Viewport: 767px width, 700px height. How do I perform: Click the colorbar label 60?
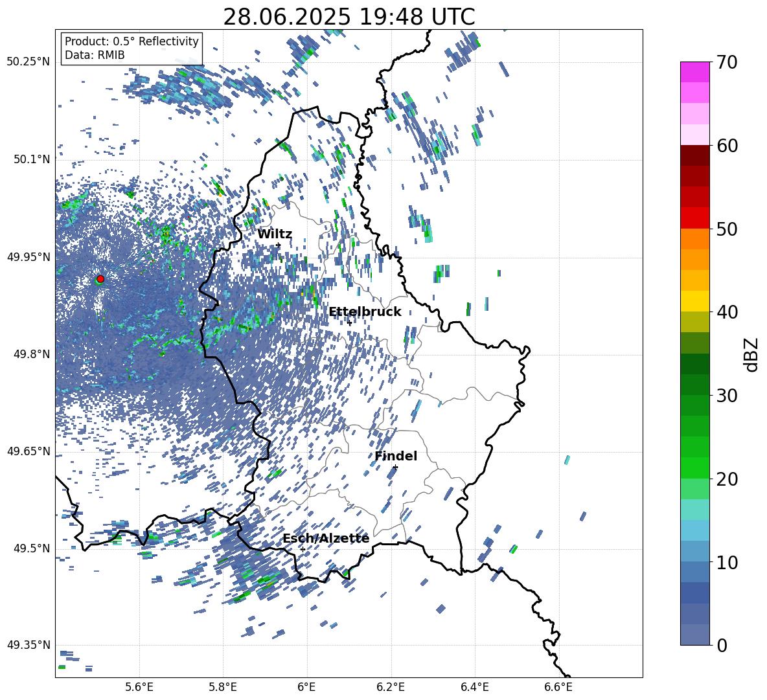pos(727,146)
